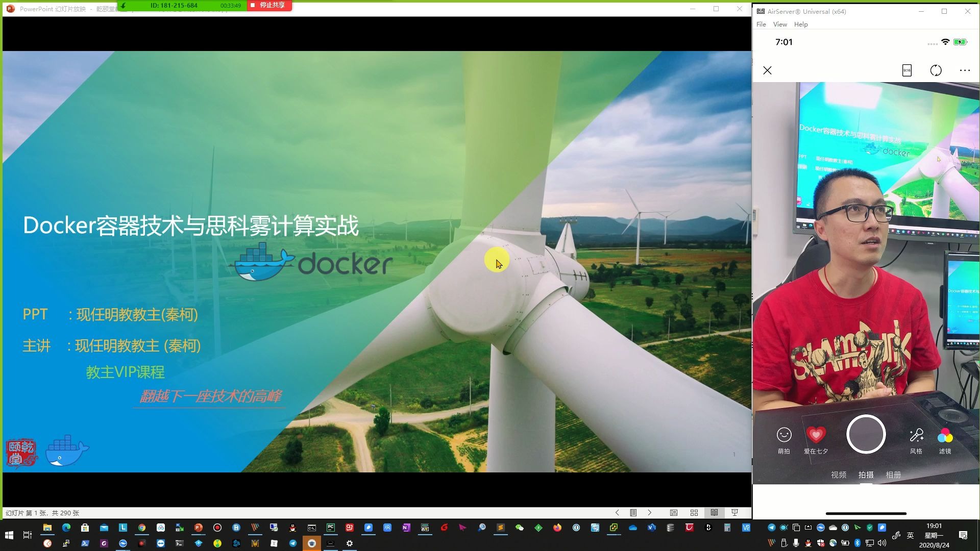Open the volume control in system tray
The image size is (980, 551).
(882, 543)
